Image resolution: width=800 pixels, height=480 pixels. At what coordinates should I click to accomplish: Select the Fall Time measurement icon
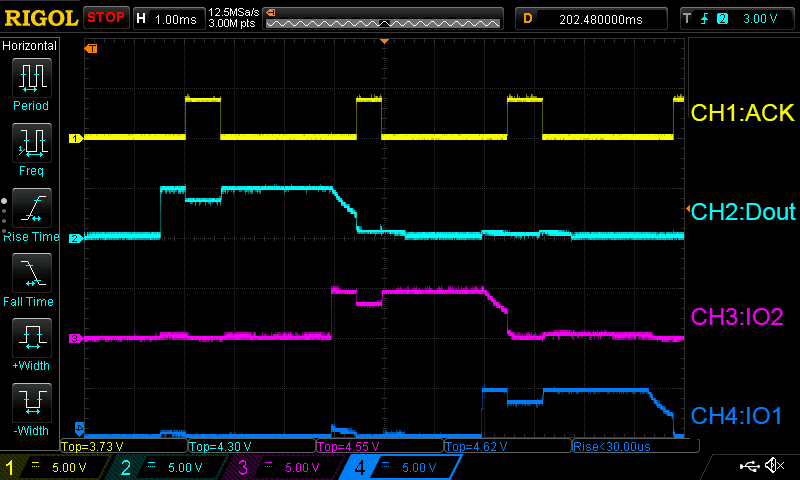click(32, 273)
